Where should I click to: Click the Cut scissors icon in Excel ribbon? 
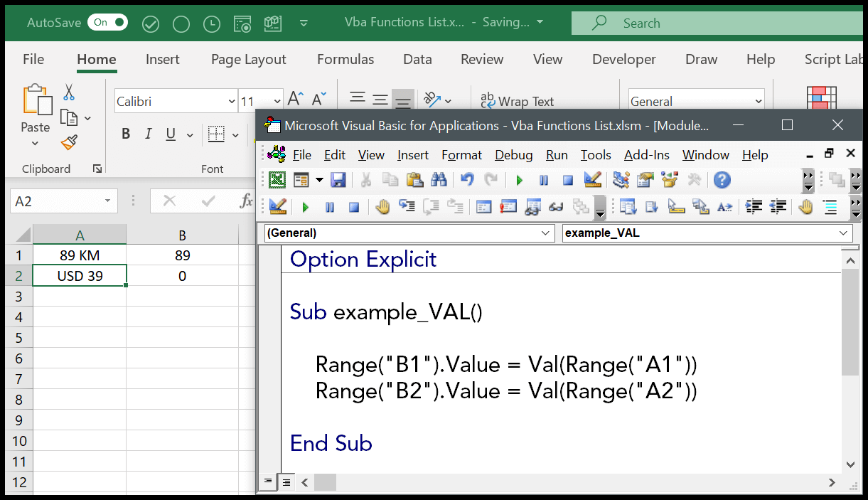click(x=69, y=92)
